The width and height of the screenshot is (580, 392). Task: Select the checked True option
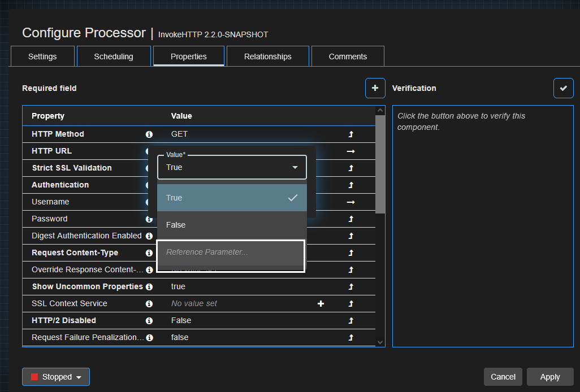[x=175, y=198]
